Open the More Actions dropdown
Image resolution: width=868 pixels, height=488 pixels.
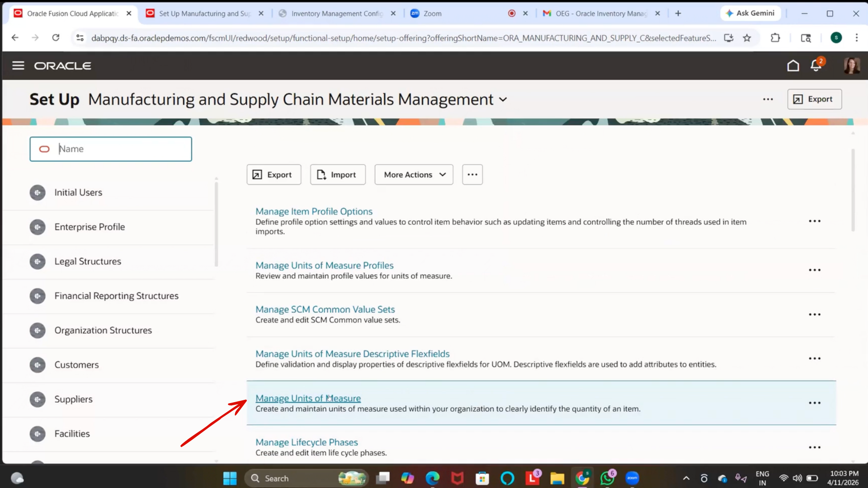point(414,175)
